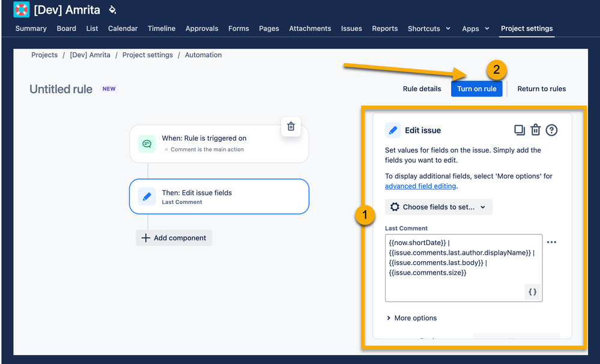600x364 pixels.
Task: Expand the More options section
Action: 411,318
